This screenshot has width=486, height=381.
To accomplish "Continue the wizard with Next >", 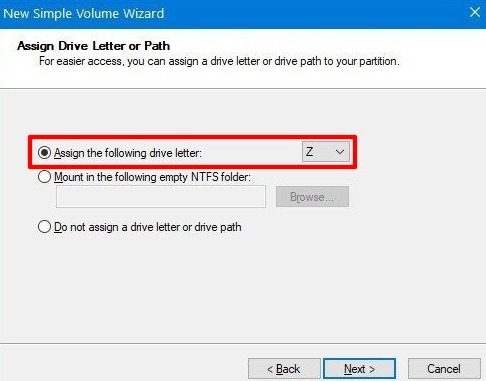I will tap(359, 369).
